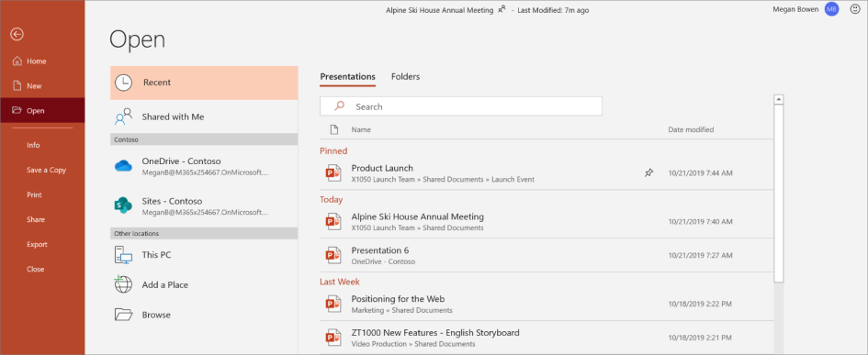
Task: Click the 10/21/2019 7:40 AM date
Action: 700,222
